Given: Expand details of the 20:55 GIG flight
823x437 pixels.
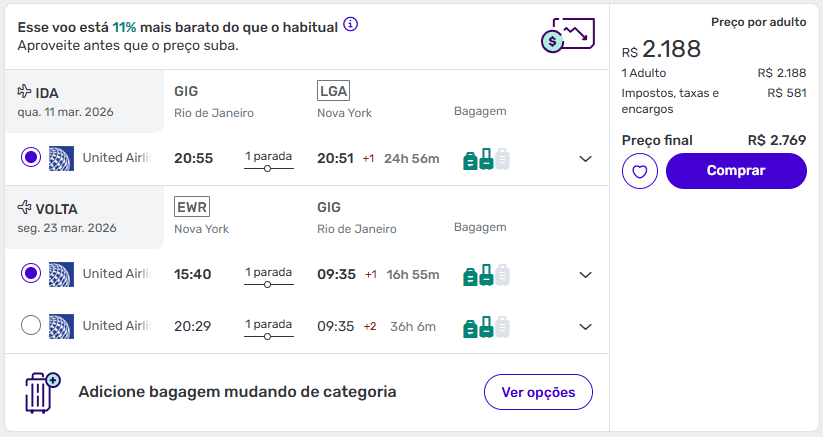Looking at the screenshot, I should 586,158.
